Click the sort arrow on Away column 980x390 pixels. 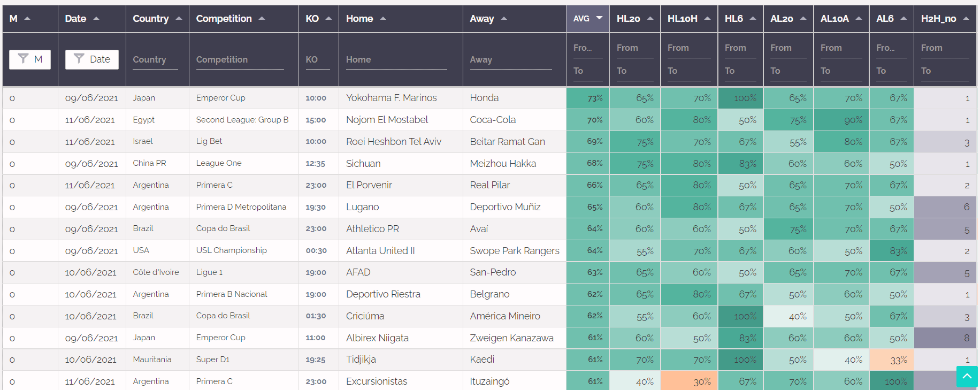coord(503,18)
